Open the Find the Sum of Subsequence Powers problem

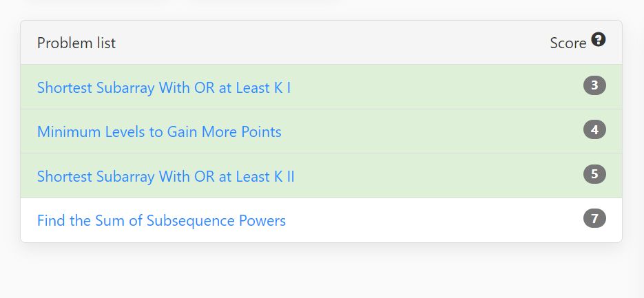161,221
